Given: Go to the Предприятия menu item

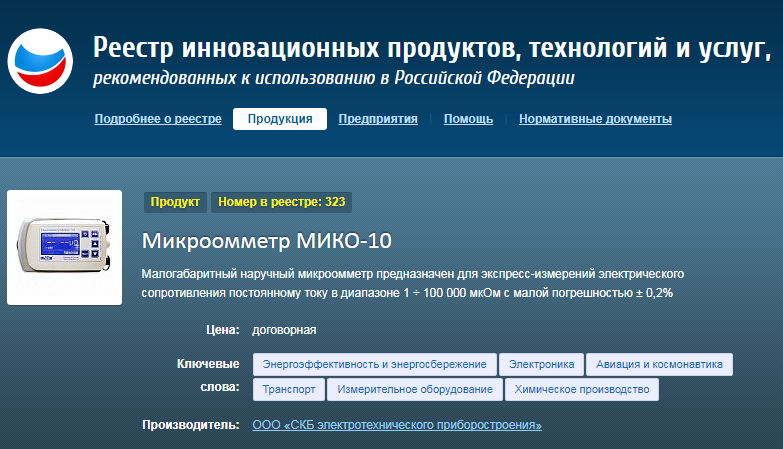Looking at the screenshot, I should click(x=378, y=119).
